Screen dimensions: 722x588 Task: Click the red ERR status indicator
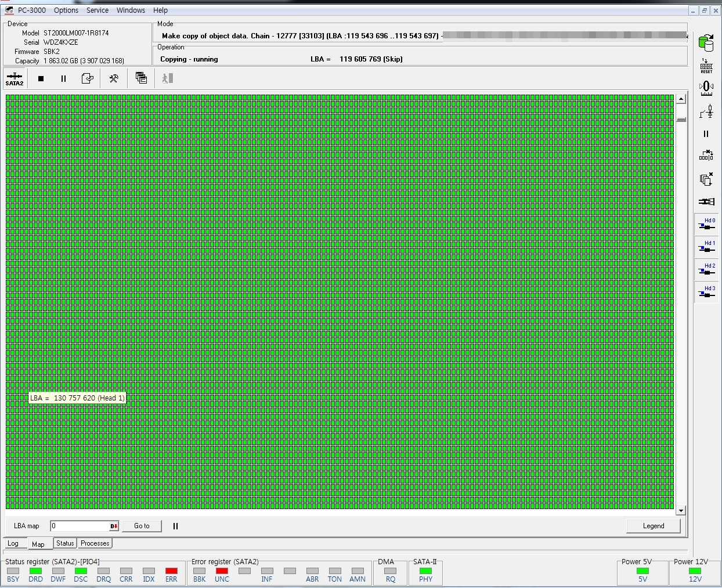[171, 571]
